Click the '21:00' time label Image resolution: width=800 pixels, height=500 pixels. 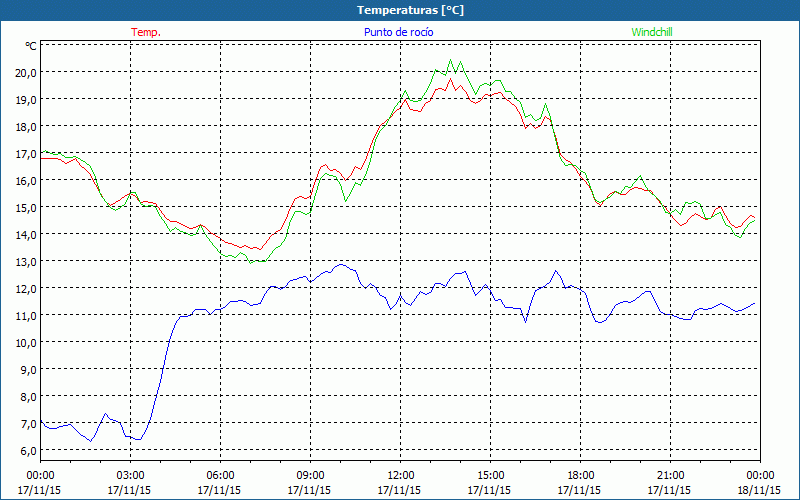tap(670, 476)
